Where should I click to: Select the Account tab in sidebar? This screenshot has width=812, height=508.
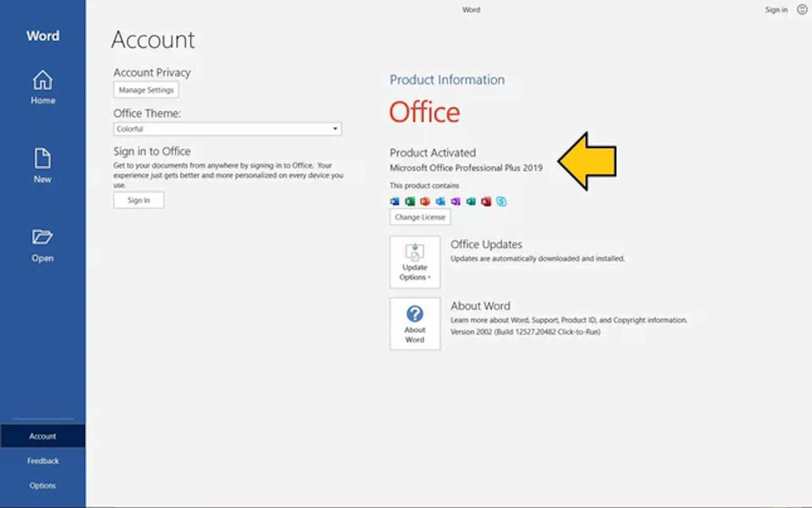pos(43,436)
